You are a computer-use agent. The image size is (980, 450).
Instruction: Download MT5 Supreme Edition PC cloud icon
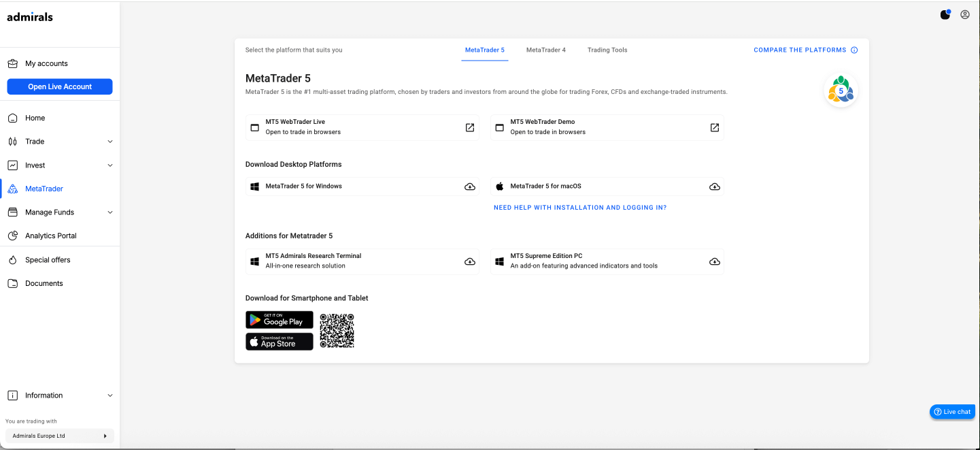click(715, 261)
